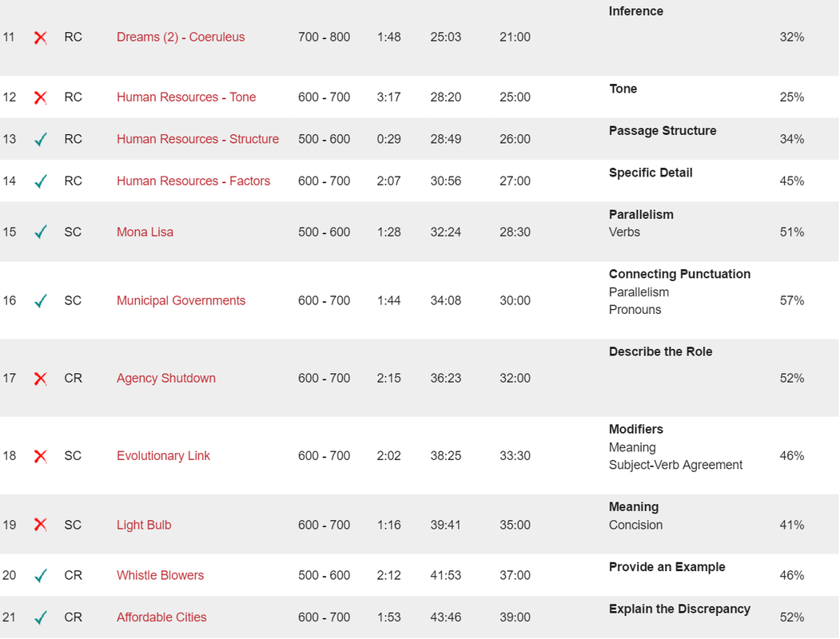Open the Evolutionary Link question
This screenshot has height=639, width=840.
(x=163, y=455)
